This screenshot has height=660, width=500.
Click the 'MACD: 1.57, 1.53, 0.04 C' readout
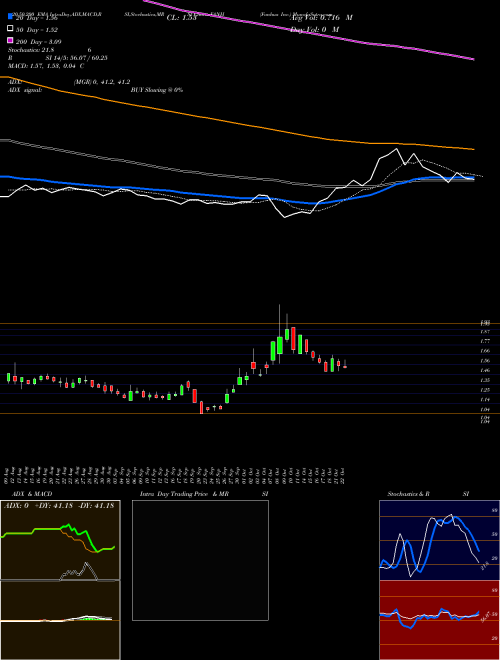click(x=46, y=66)
